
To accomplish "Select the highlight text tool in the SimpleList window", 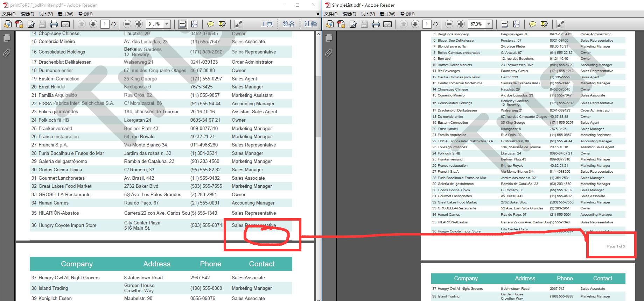I will 544,24.
